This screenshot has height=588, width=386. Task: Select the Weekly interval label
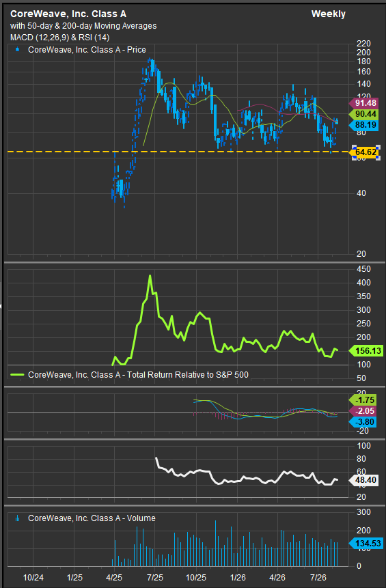328,14
